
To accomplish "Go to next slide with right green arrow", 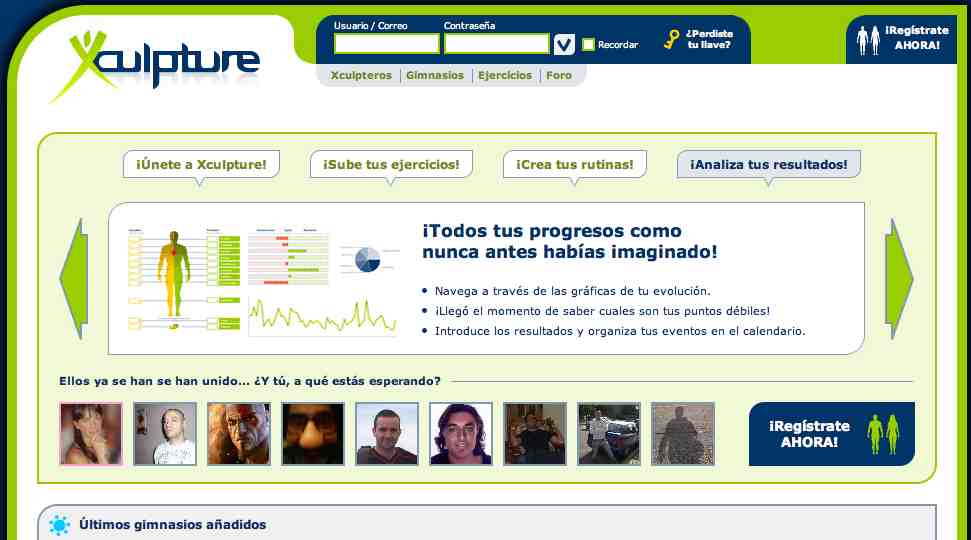I will (899, 278).
